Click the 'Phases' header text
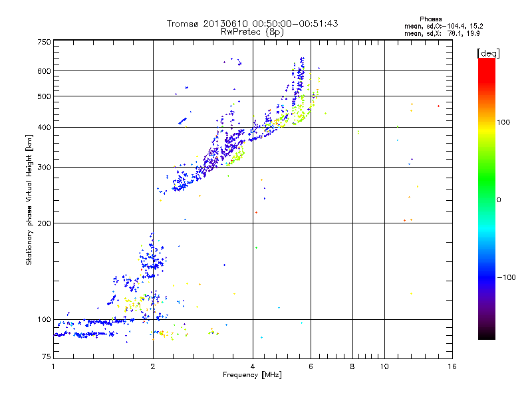Screen dimensions: 532x399 click(x=430, y=19)
